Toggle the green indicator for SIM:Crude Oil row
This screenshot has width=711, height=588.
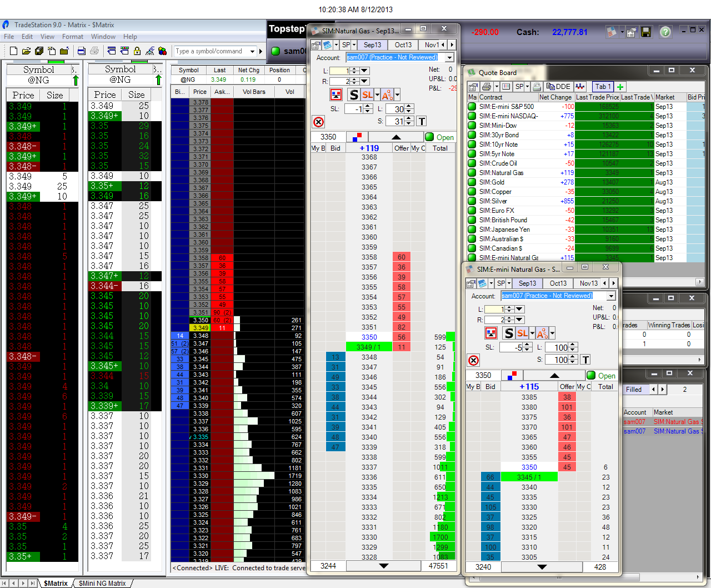tap(472, 163)
